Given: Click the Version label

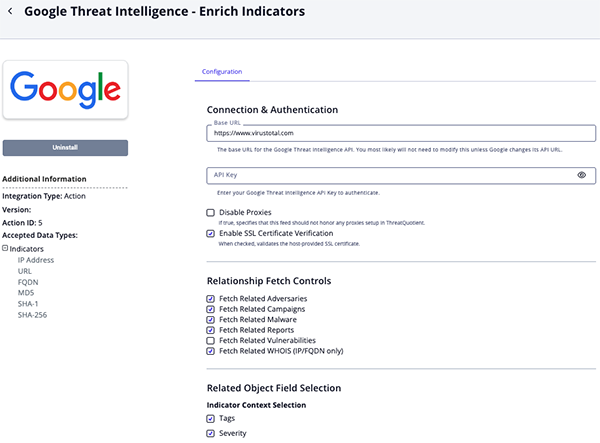Looking at the screenshot, I should [16, 210].
